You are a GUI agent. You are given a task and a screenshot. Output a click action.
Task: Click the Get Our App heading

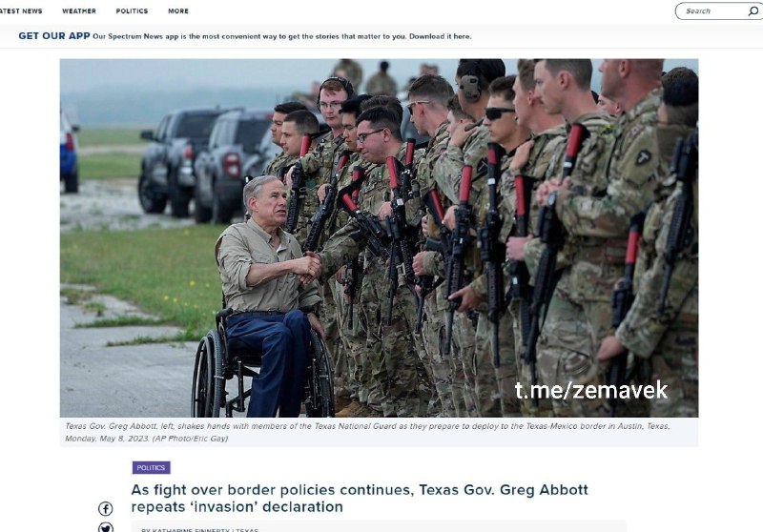pyautogui.click(x=54, y=35)
